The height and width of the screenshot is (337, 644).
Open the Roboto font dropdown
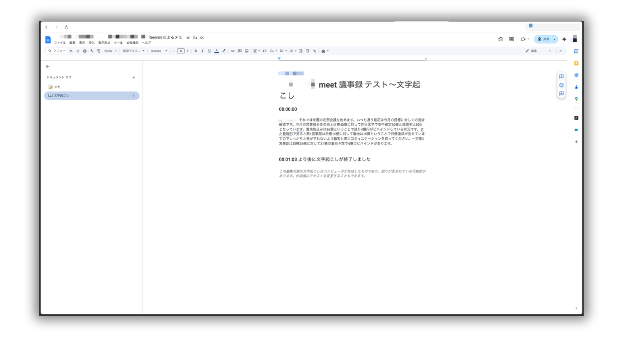point(159,51)
